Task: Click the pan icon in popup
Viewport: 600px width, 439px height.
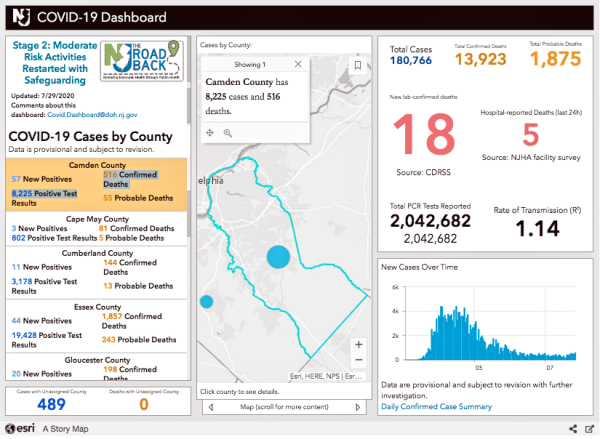Action: pos(211,132)
